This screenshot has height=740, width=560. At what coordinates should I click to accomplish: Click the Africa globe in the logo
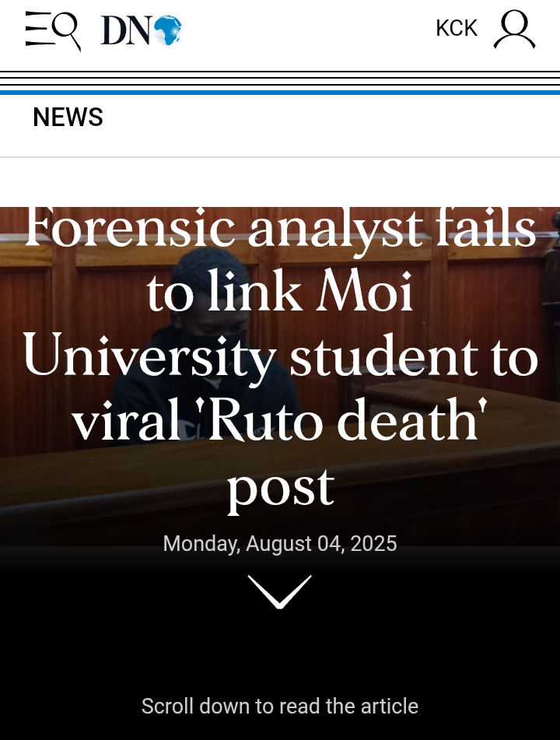click(x=166, y=30)
